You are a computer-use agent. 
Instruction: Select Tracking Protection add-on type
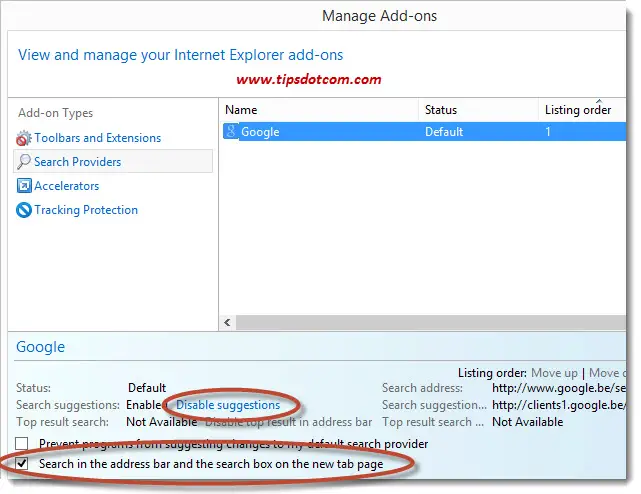(x=86, y=210)
